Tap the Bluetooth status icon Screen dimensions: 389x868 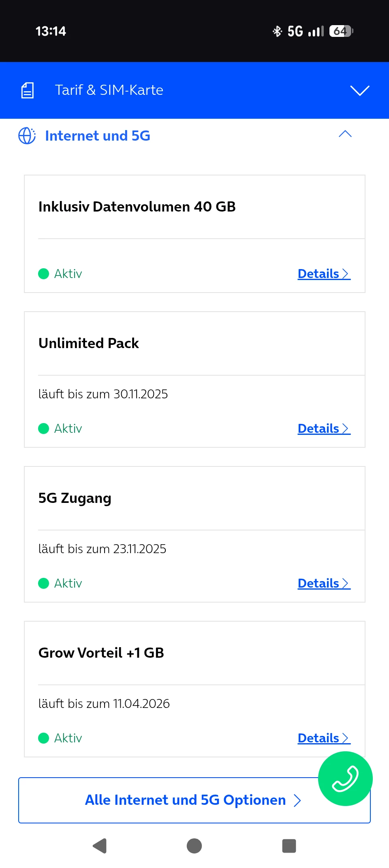pyautogui.click(x=277, y=31)
